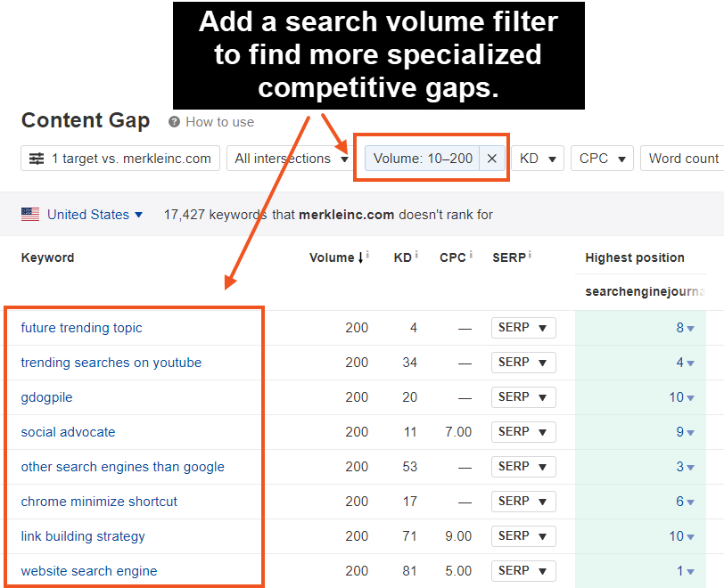Open the Word count filter
Viewport: 724px width, 588px height.
(x=683, y=159)
